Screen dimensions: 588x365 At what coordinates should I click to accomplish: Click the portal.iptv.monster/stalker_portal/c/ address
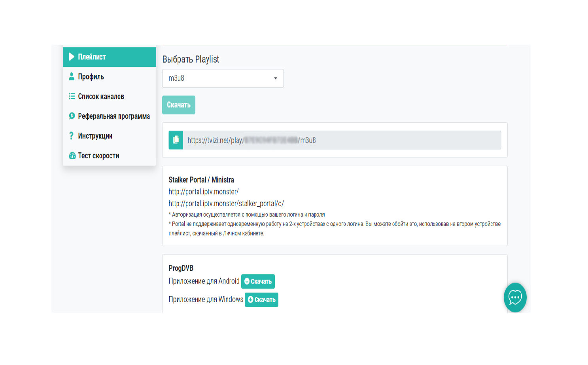point(226,203)
